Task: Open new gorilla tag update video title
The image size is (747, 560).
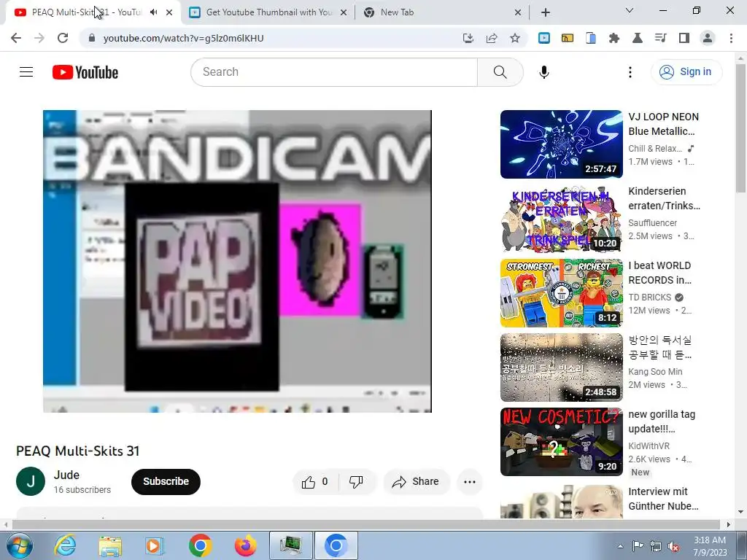Action: [661, 421]
